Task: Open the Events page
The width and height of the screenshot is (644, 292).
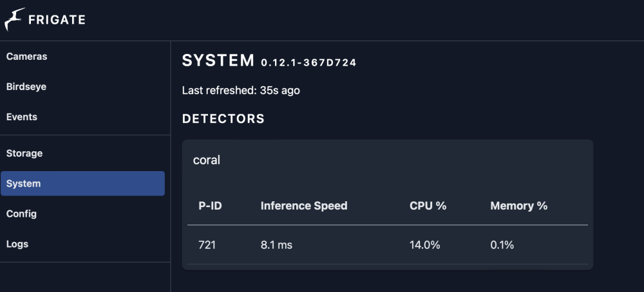Action: click(22, 117)
